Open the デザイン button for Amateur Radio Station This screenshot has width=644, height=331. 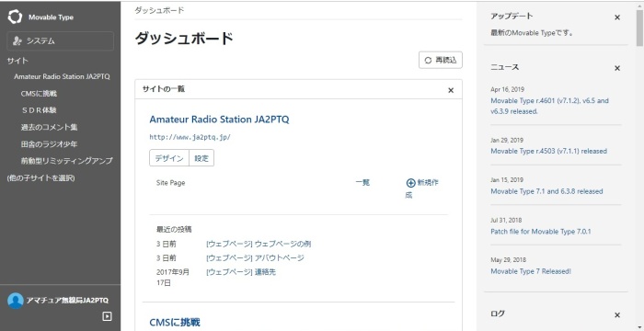pyautogui.click(x=169, y=158)
